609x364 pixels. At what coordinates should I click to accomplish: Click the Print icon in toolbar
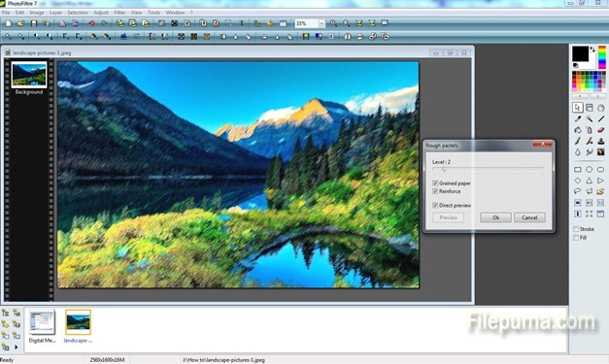pyautogui.click(x=62, y=23)
